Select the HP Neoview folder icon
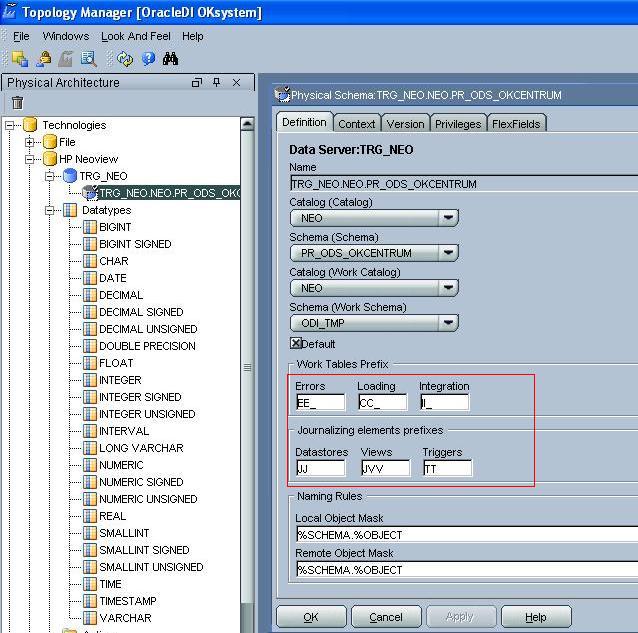Viewport: 638px width, 633px height. (50, 159)
